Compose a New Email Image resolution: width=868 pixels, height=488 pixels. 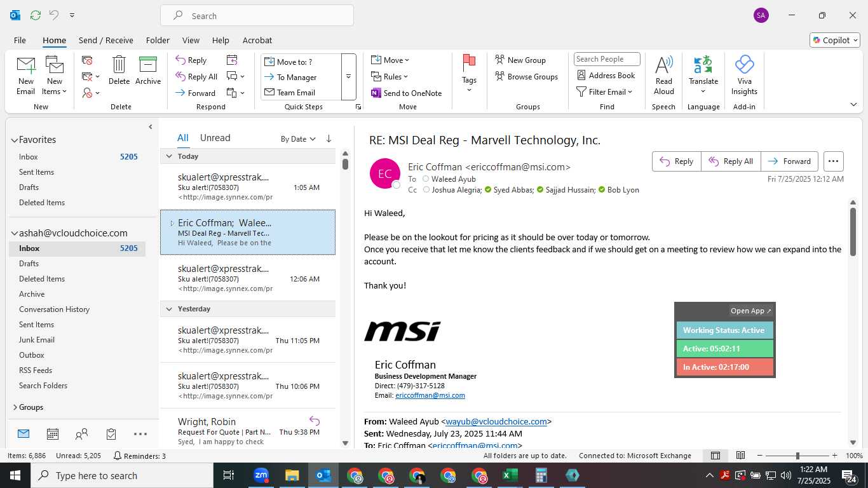click(x=25, y=76)
